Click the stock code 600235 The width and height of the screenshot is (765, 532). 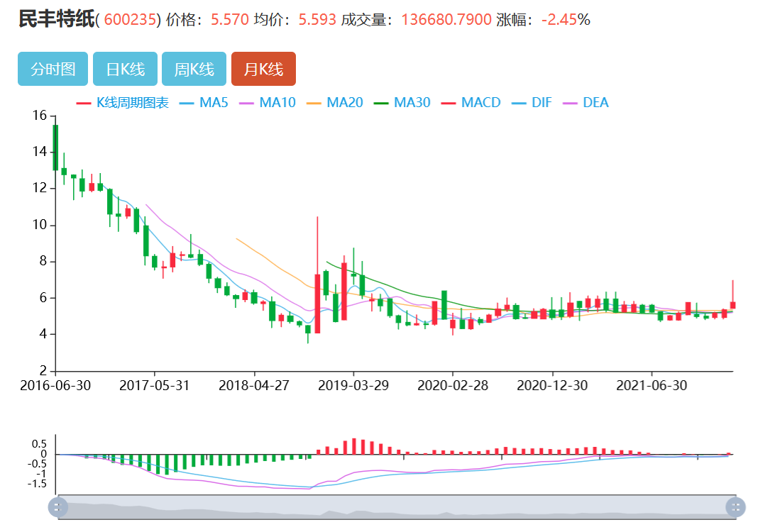tap(130, 20)
